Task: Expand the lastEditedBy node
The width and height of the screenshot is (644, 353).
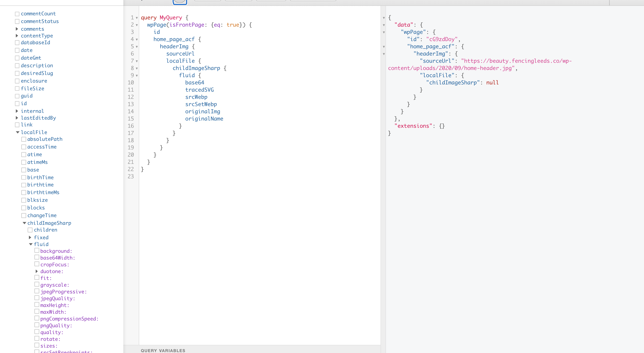Action: [x=17, y=118]
